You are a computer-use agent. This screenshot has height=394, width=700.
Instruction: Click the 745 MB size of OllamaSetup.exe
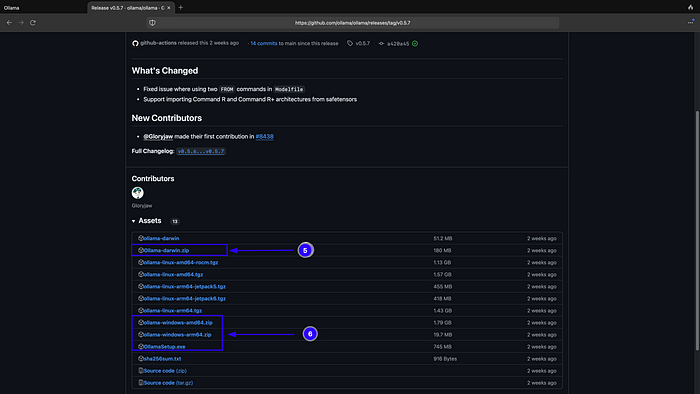click(x=442, y=347)
